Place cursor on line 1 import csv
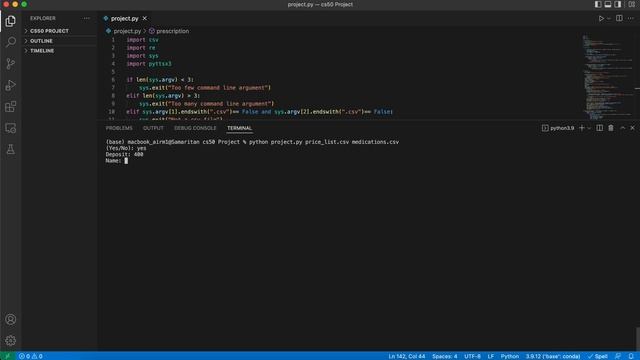Screen dimensions: 640x360 pyautogui.click(x=142, y=40)
